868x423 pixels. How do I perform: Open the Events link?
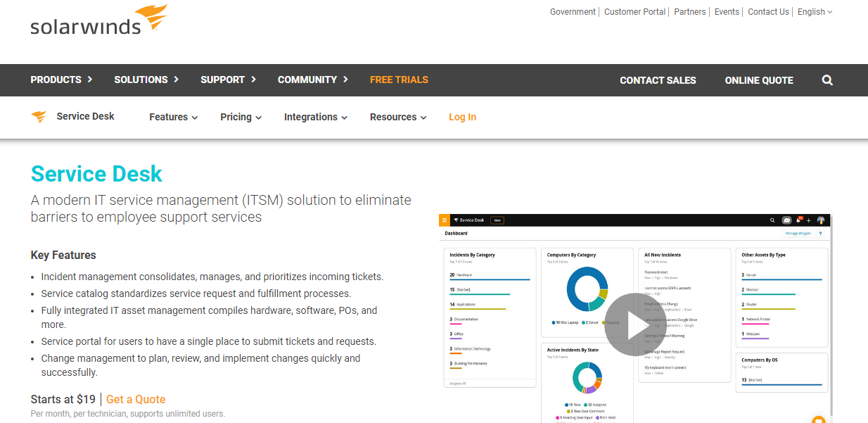[727, 12]
